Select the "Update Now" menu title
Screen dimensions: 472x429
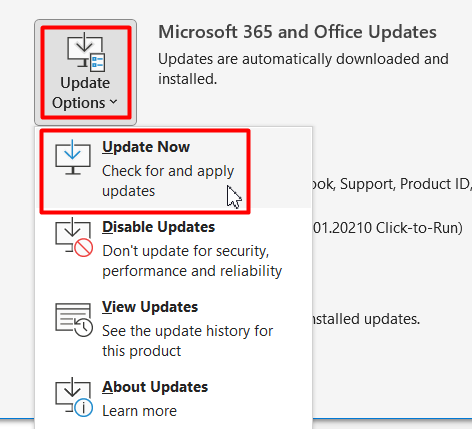146,147
